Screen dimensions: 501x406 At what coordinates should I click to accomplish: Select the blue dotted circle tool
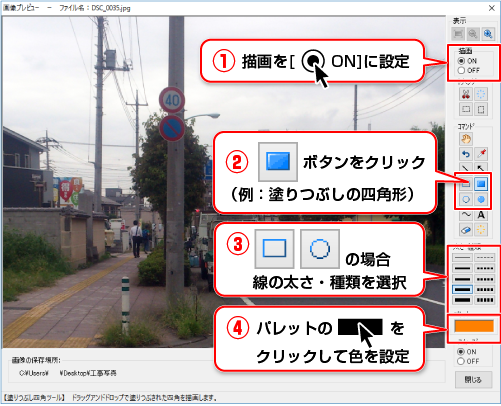481,94
